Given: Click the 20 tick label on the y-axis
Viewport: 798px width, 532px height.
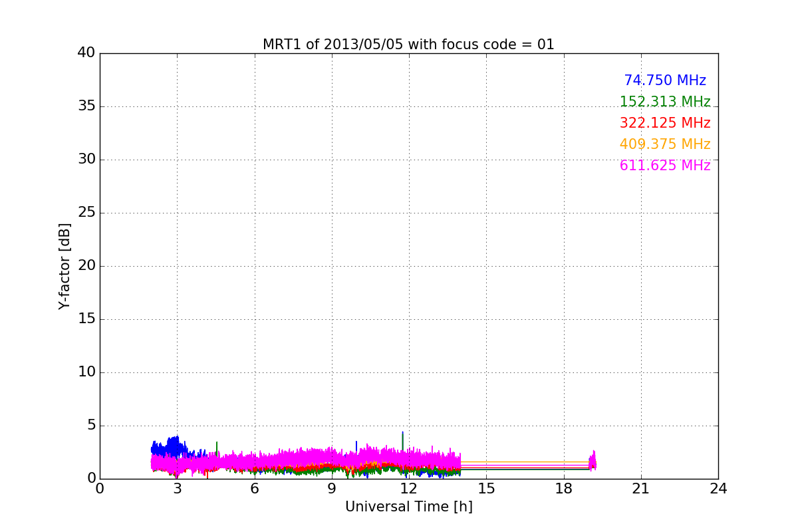Looking at the screenshot, I should coord(86,266).
